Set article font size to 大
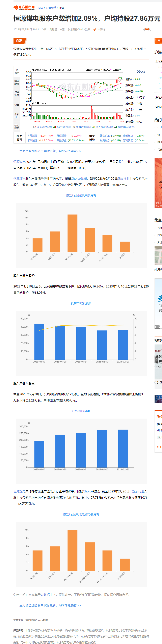The width and height of the screenshot is (162, 644). tap(150, 30)
